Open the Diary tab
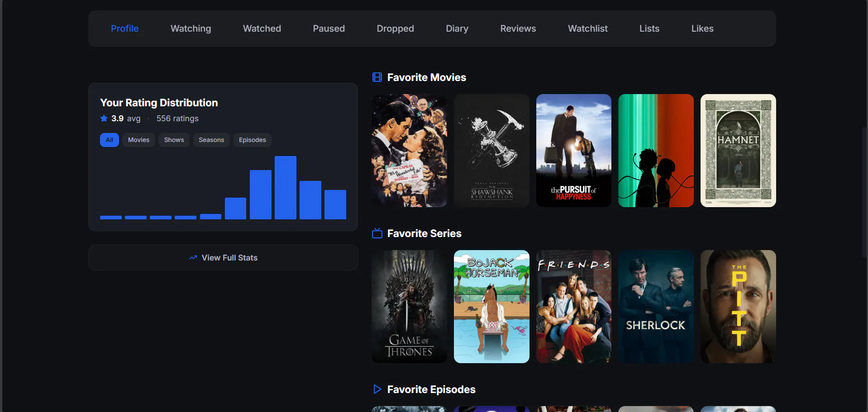This screenshot has width=868, height=412. (457, 28)
